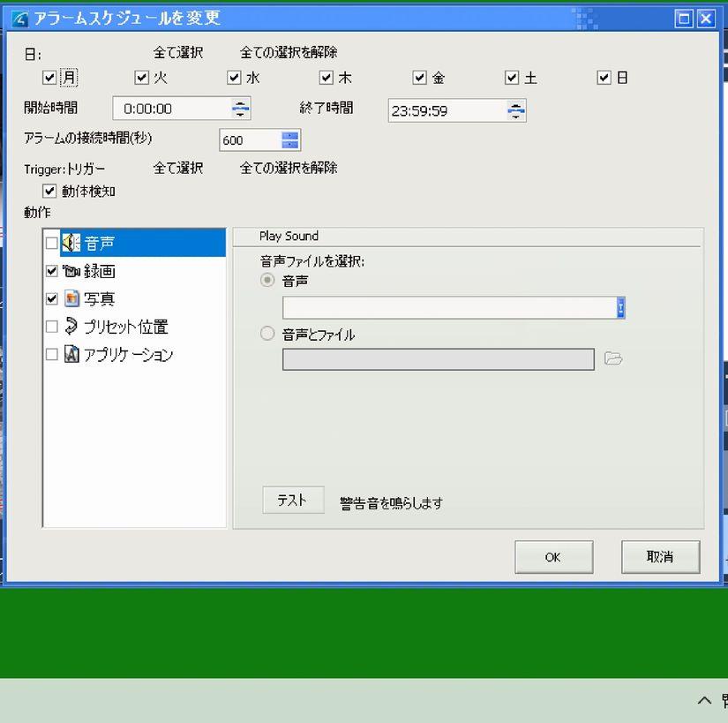This screenshot has width=728, height=723.
Task: Uncheck the 火 (Tuesday) checkbox
Action: tap(141, 77)
